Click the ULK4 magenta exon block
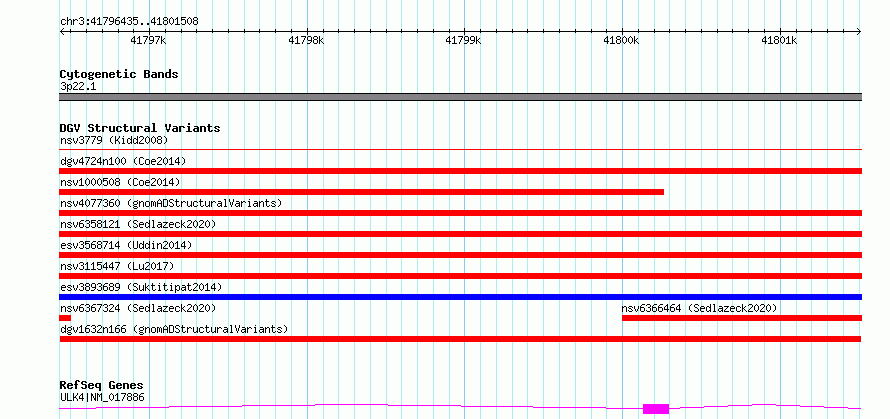Screen dimensions: 890x419 pyautogui.click(x=656, y=409)
